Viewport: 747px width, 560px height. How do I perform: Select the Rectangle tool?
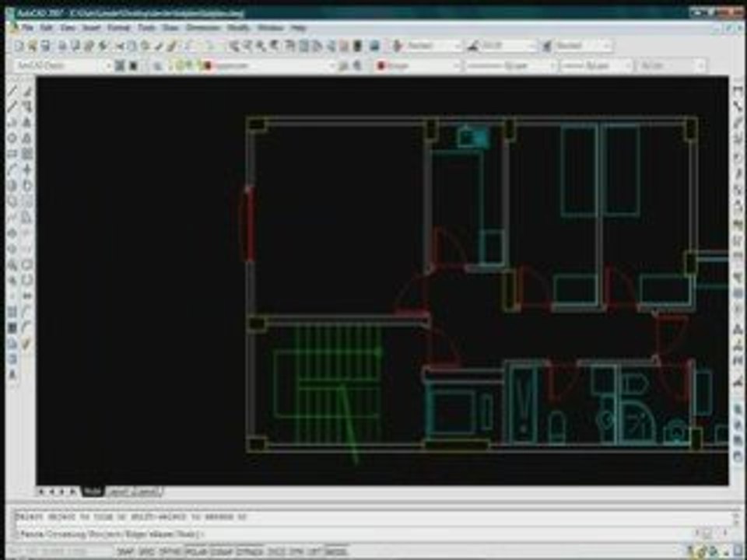[13, 154]
